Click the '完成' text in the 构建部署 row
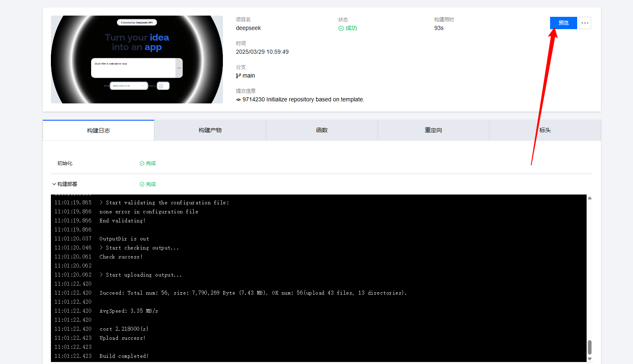The height and width of the screenshot is (364, 633). click(151, 184)
